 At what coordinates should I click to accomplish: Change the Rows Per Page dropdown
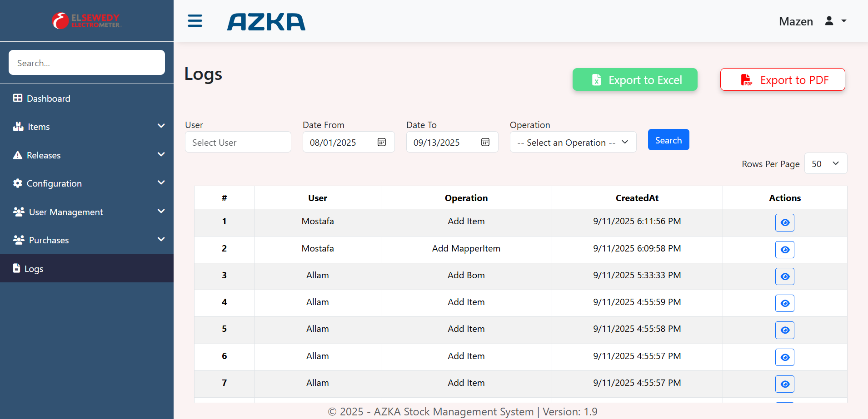click(825, 163)
